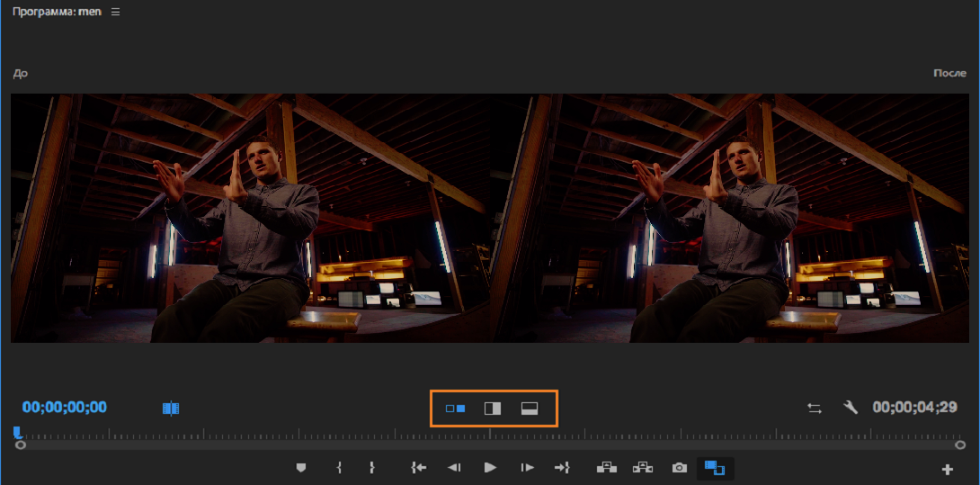This screenshot has width=980, height=485.
Task: Click the 00;00;04;29 duration timecode
Action: (914, 408)
